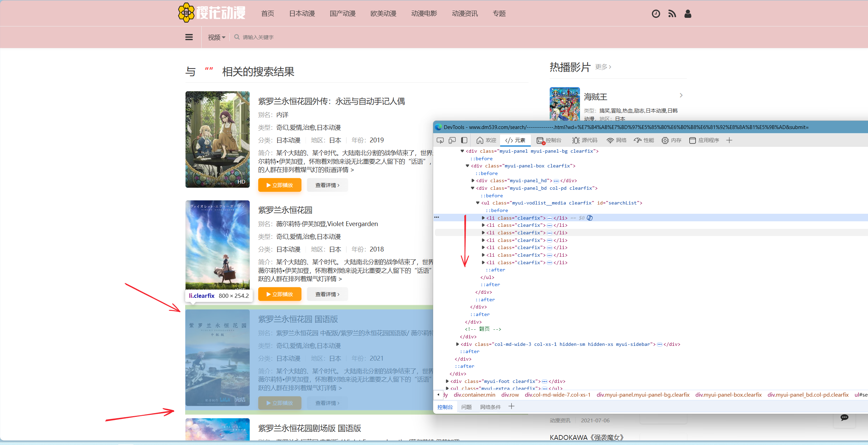
Task: Click 查看详情 for 紫罗兰永恒花园 2018
Action: tap(327, 294)
